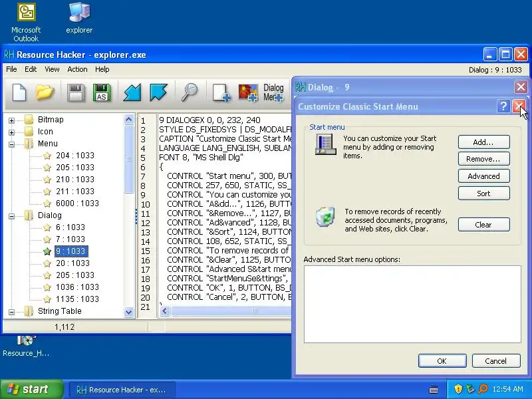
Task: Click the FONT 8, "MS Shell Dlg" code line
Action: coord(201,158)
